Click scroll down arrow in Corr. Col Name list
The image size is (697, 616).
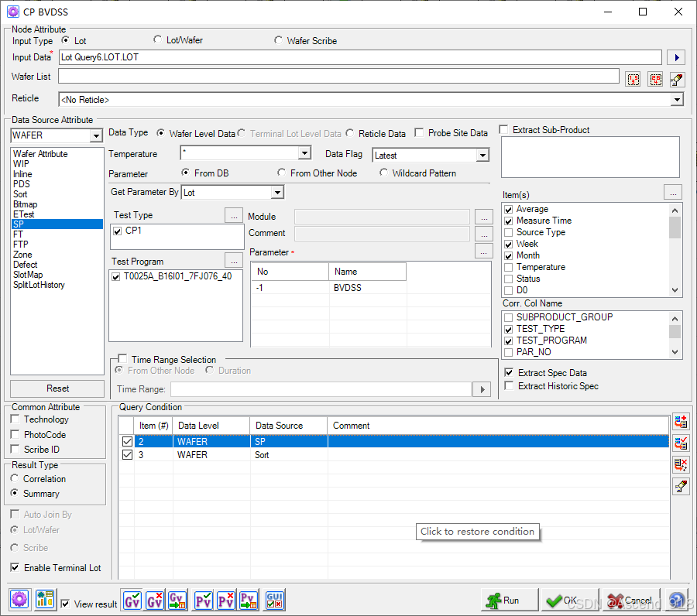[x=675, y=352]
